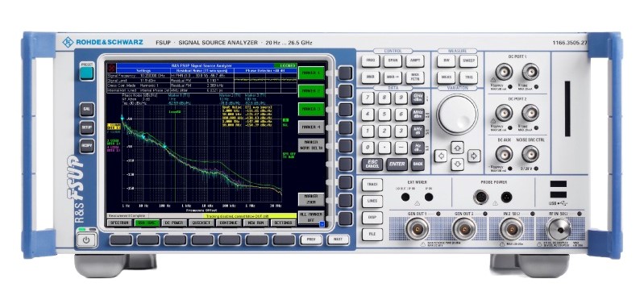Tap numeric key 7
644x304 pixels.
click(x=368, y=98)
